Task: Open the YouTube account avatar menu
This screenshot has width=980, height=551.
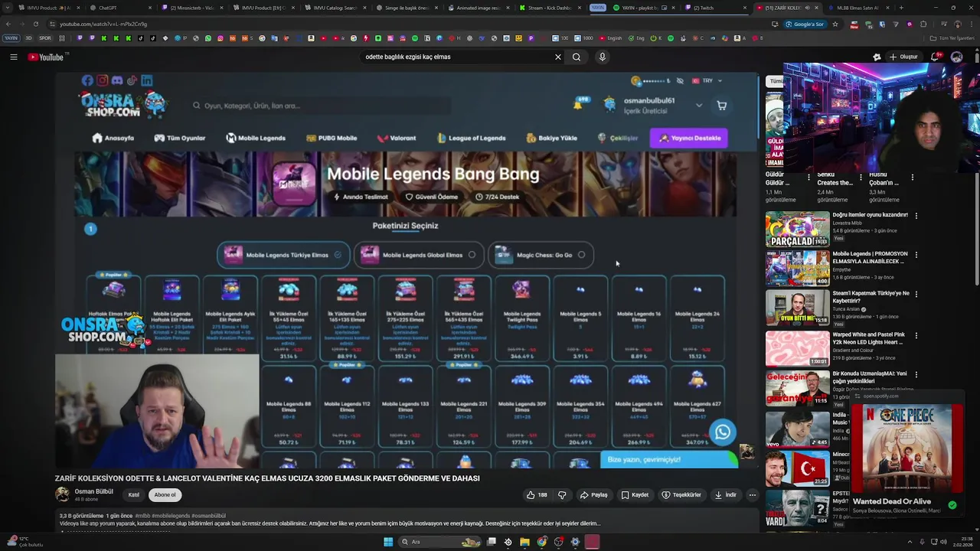Action: pyautogui.click(x=956, y=57)
